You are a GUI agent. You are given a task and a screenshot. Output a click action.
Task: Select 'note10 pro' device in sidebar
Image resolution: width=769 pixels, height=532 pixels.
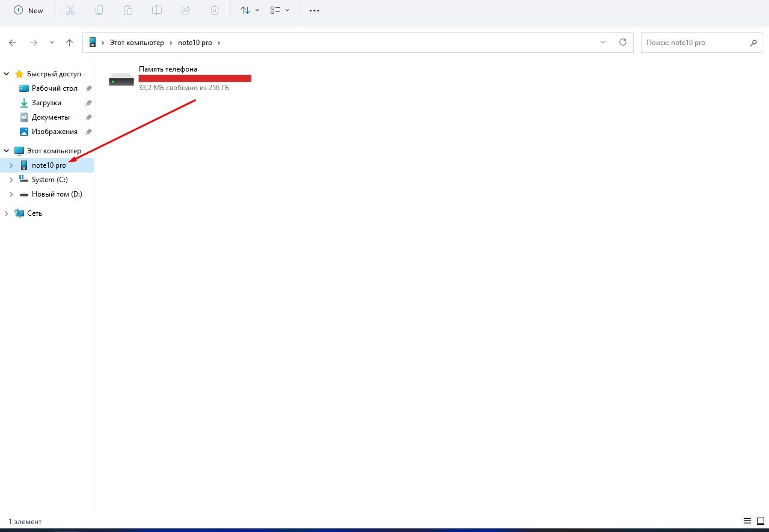click(49, 165)
